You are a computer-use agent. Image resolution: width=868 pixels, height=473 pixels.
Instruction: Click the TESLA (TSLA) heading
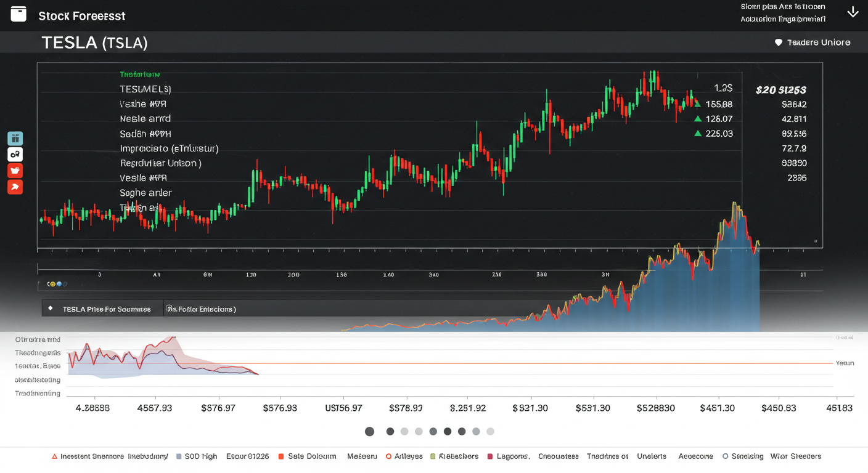tap(94, 42)
